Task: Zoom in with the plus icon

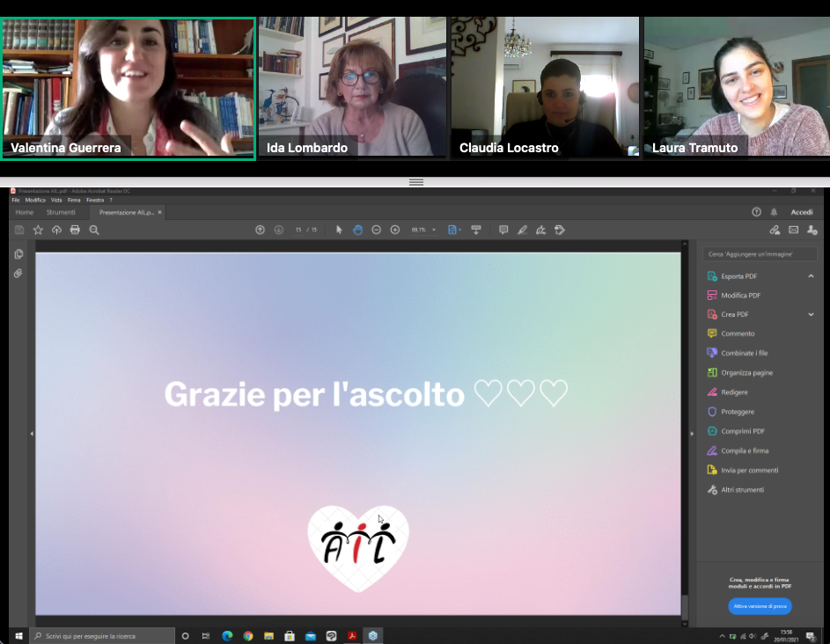Action: 395,230
